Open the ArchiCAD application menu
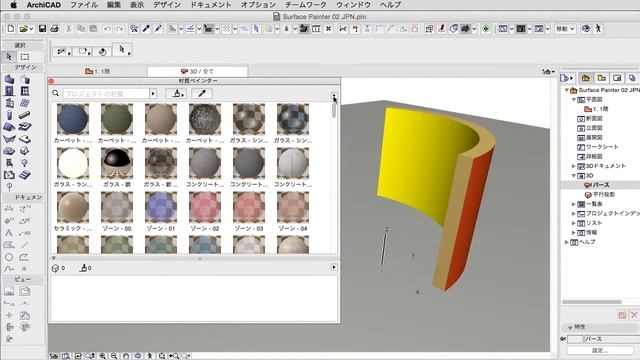The image size is (640, 360). pyautogui.click(x=44, y=5)
